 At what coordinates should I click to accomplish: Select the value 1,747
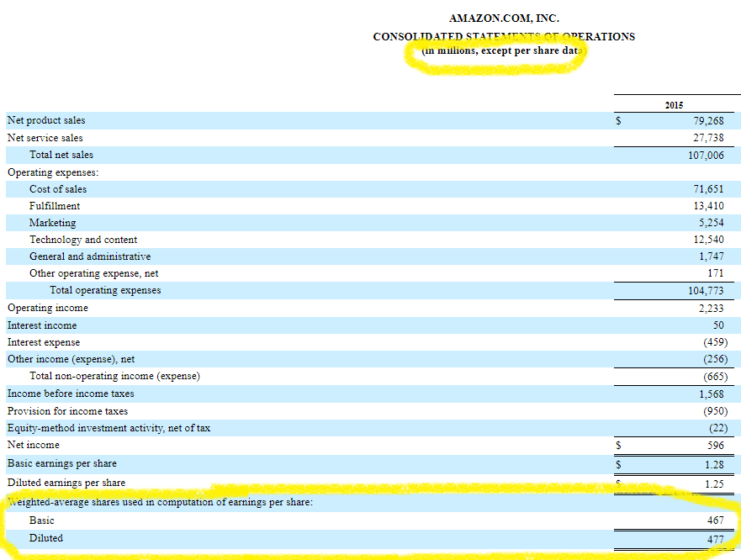(x=712, y=256)
